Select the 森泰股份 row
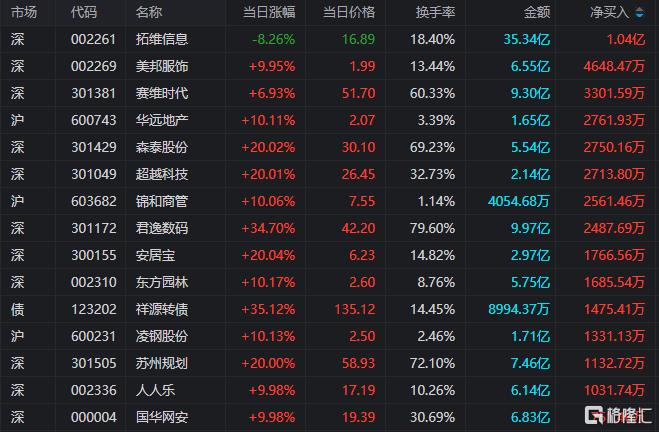The height and width of the screenshot is (432, 659). [x=330, y=148]
